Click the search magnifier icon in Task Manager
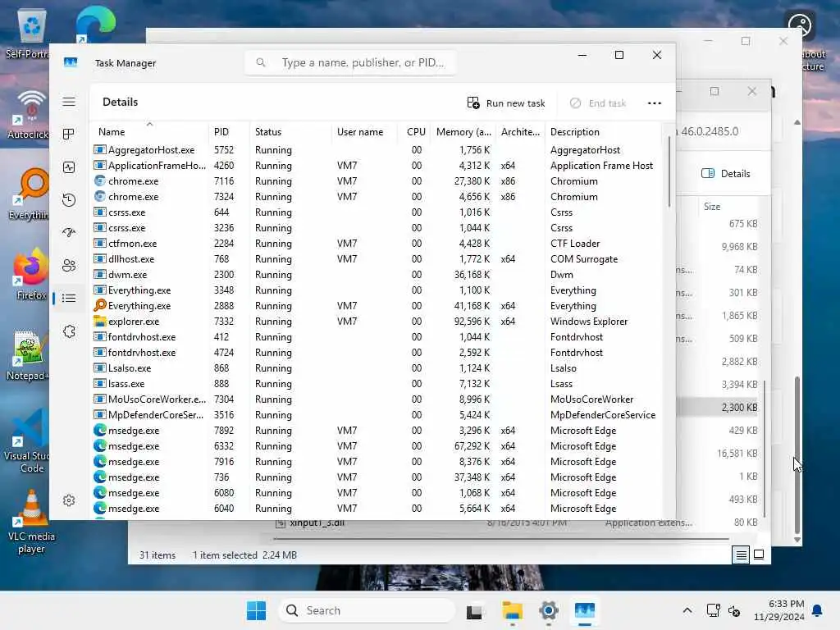The width and height of the screenshot is (840, 630). pos(261,62)
